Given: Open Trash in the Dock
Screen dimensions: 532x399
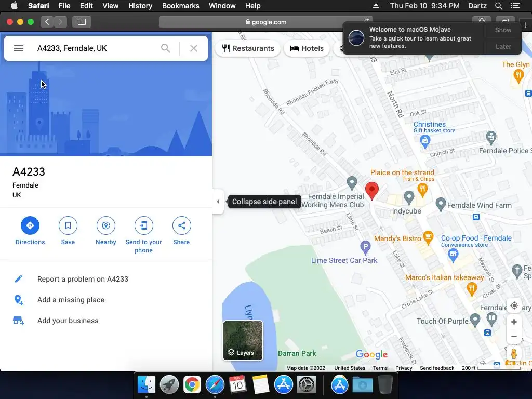Looking at the screenshot, I should pos(385,385).
